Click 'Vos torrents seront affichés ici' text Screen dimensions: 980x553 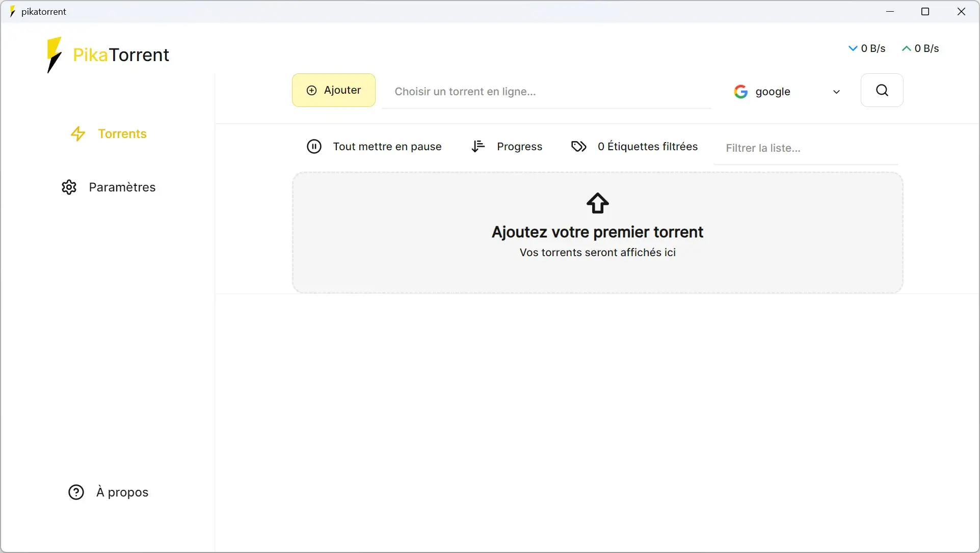click(x=598, y=253)
